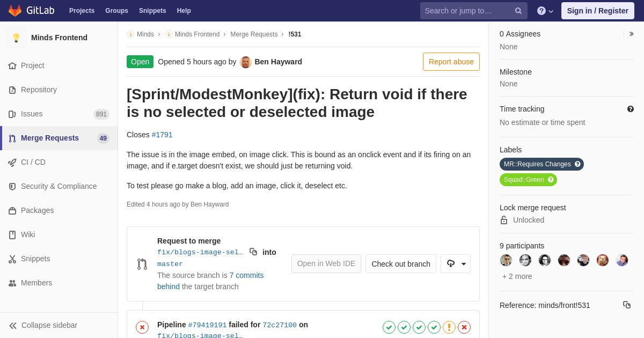Viewport: 644px width, 338px height.
Task: Open the Packages sidebar item
Action: pyautogui.click(x=59, y=210)
